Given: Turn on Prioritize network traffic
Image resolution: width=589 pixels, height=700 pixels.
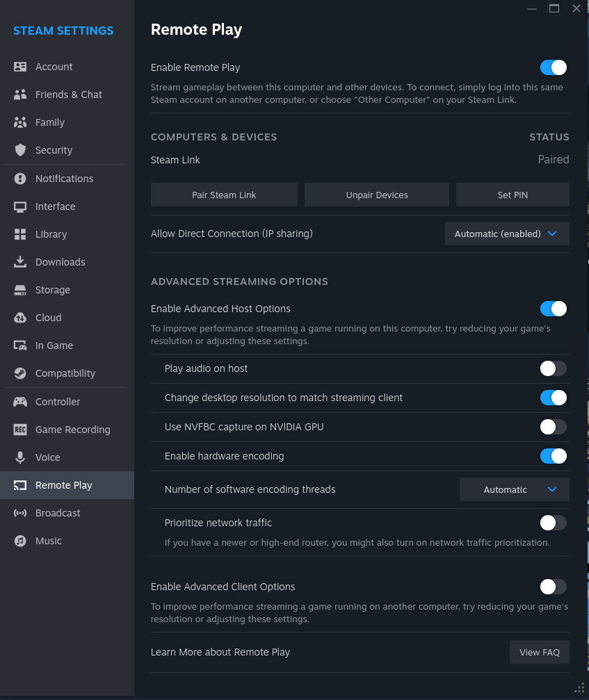Looking at the screenshot, I should click(554, 523).
